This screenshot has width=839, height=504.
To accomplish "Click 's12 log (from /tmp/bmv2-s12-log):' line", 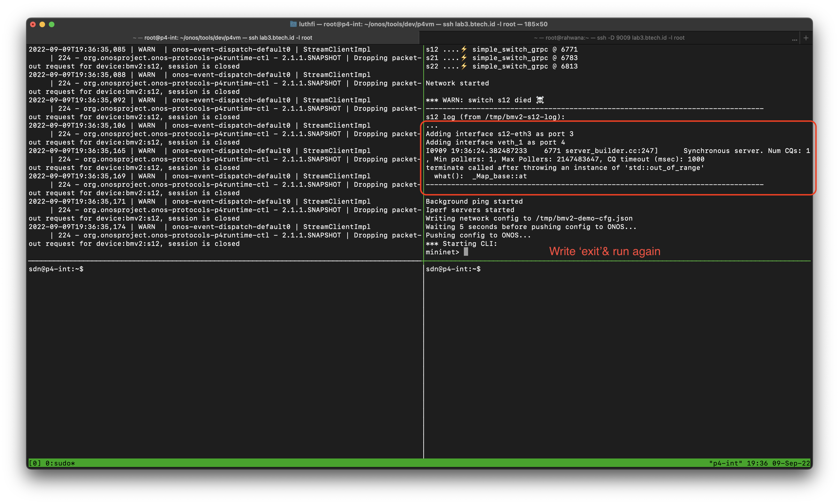I will [495, 117].
